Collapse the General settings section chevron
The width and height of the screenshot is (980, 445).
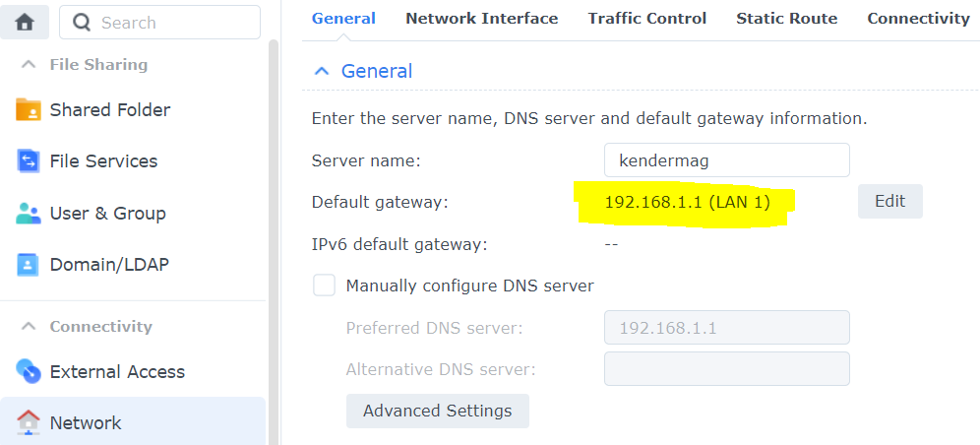click(x=321, y=71)
